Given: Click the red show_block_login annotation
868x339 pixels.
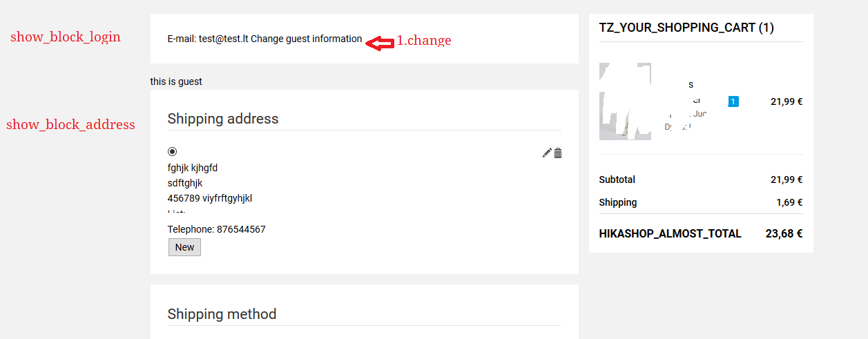Looking at the screenshot, I should [x=66, y=37].
